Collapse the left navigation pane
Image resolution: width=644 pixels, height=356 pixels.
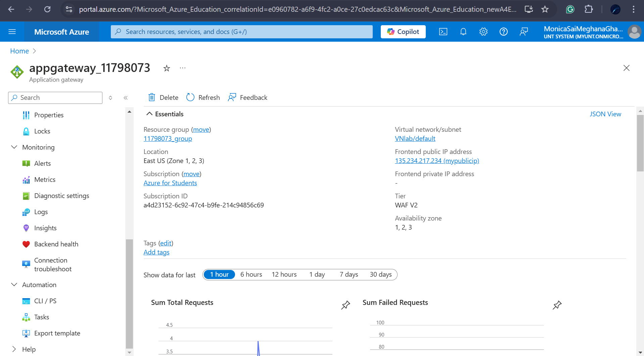click(126, 98)
